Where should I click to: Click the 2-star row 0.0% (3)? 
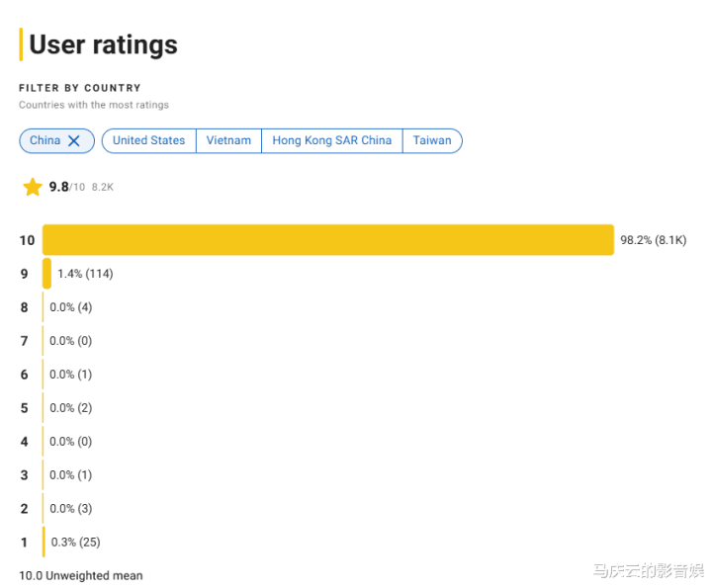point(71,509)
